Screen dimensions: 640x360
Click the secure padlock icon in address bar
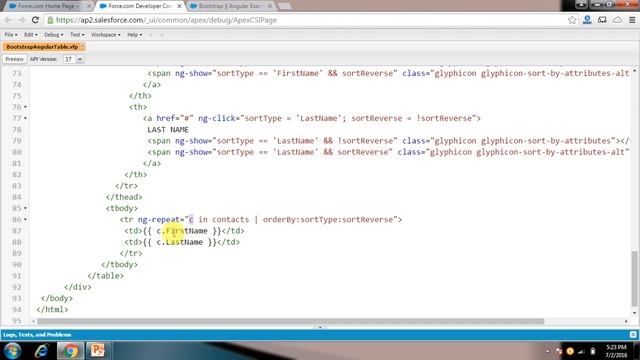[x=50, y=20]
